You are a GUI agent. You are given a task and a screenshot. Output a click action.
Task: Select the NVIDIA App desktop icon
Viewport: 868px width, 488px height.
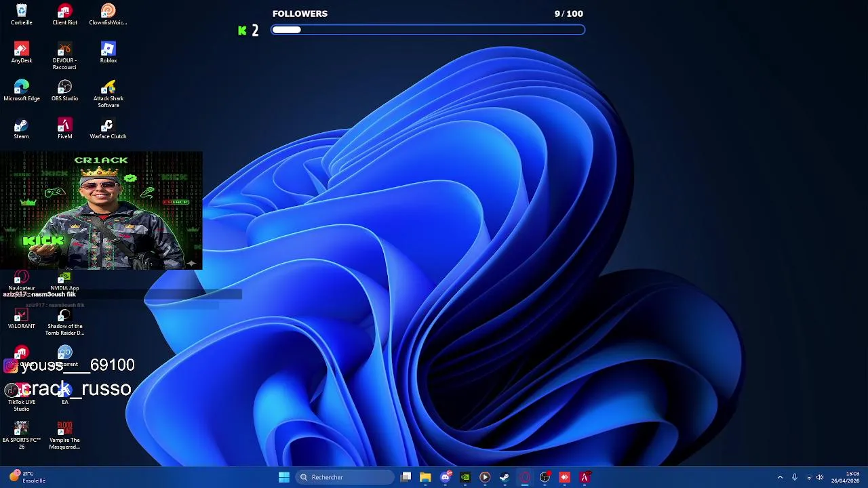(x=64, y=281)
